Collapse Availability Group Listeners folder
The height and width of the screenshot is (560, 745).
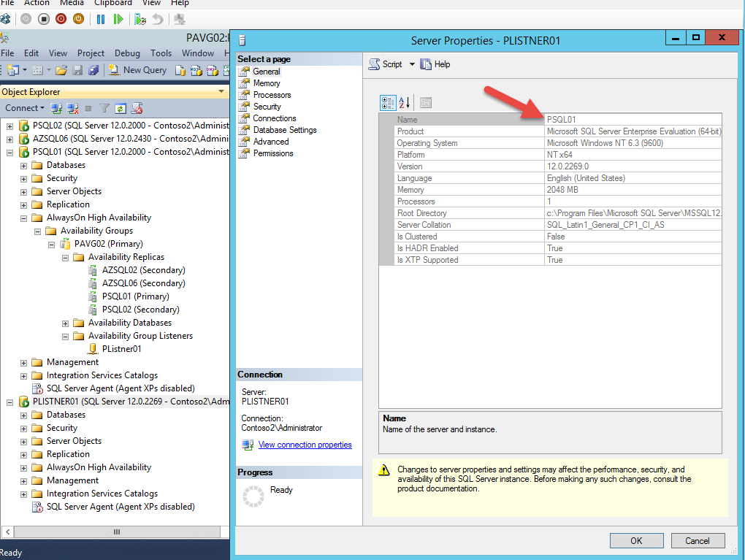tap(65, 337)
